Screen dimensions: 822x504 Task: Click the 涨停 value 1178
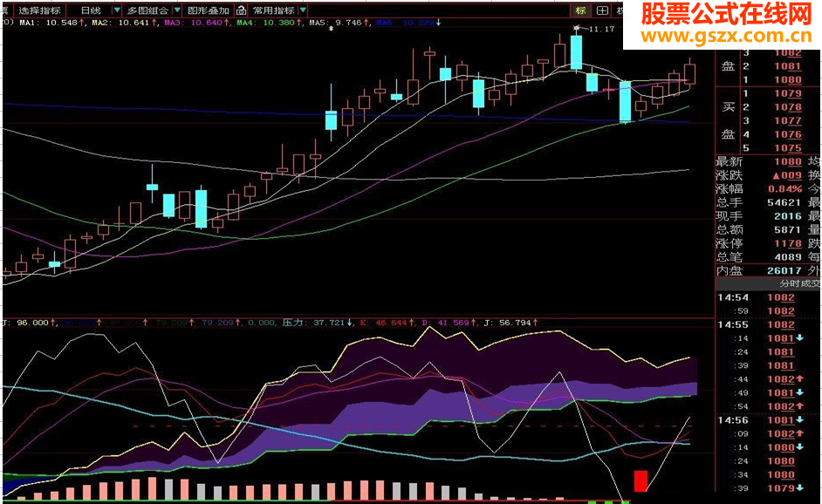[788, 243]
